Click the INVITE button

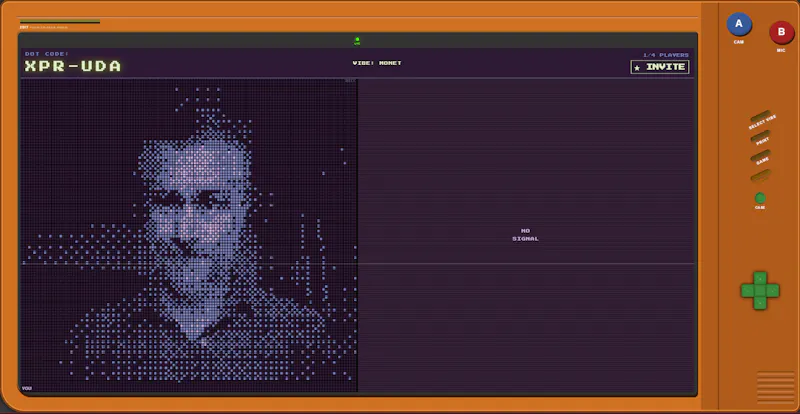[660, 67]
